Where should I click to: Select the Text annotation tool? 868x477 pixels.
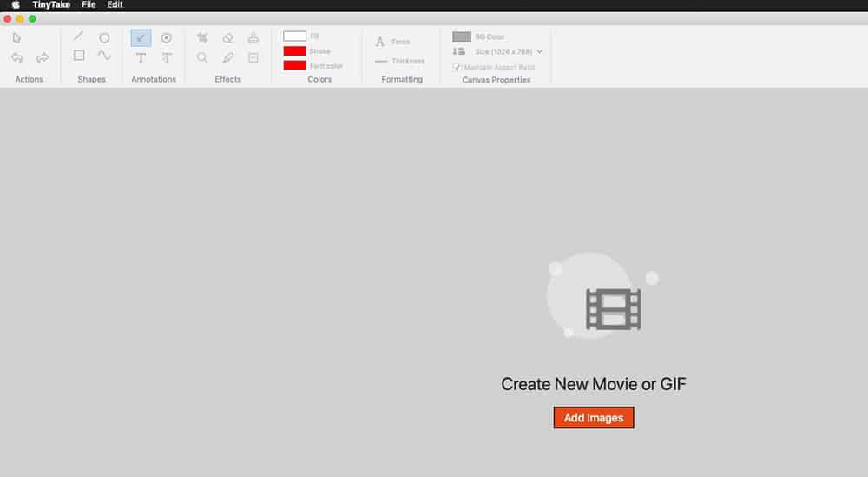click(141, 57)
